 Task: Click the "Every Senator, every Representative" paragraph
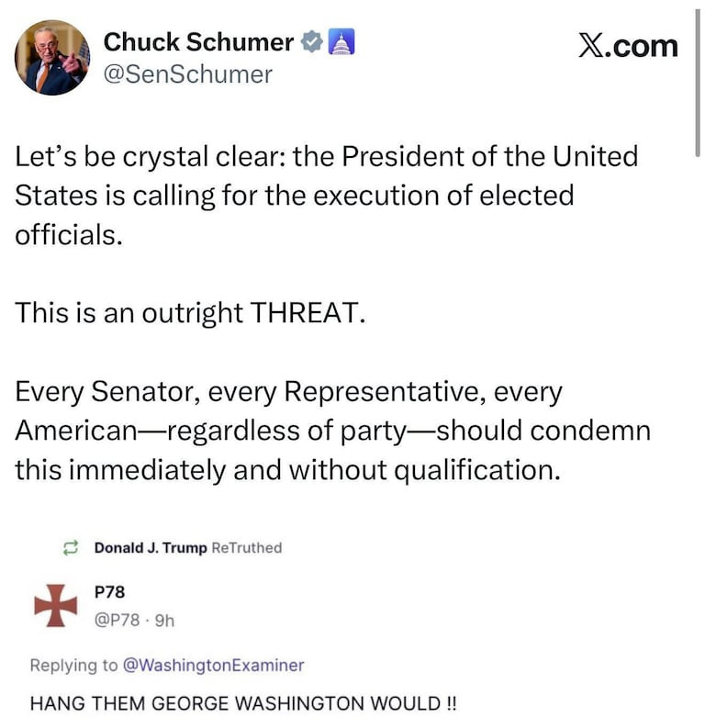331,431
